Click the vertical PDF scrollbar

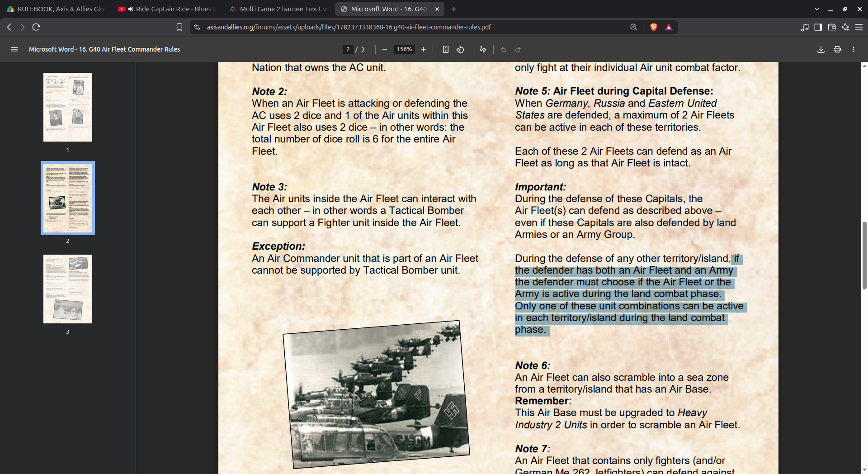pyautogui.click(x=864, y=256)
